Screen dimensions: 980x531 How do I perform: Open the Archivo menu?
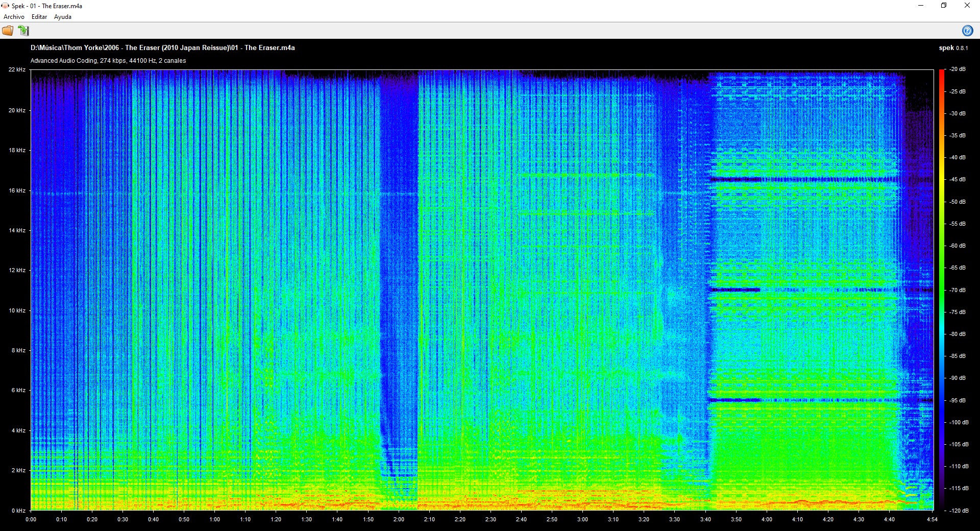14,17
